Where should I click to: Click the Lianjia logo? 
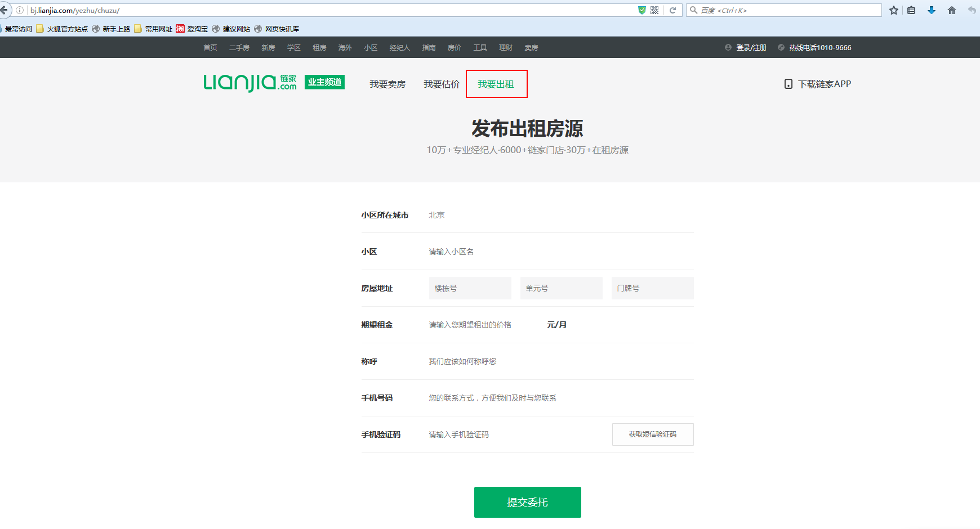(250, 83)
